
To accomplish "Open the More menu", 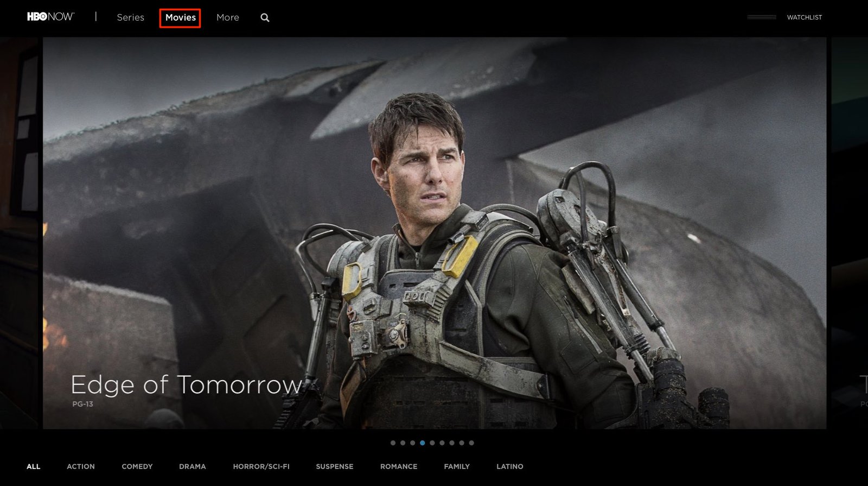I will tap(228, 17).
